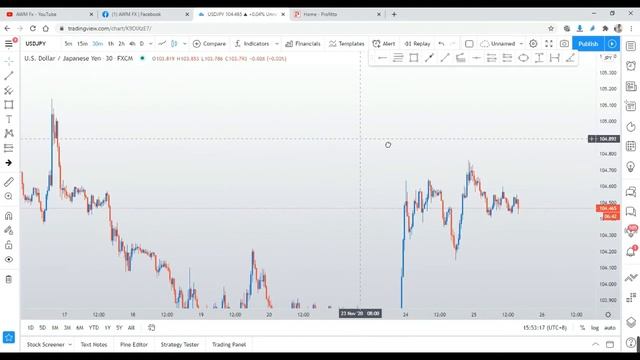Open the Strategy Tester tab
The width and height of the screenshot is (640, 360).
coord(180,344)
